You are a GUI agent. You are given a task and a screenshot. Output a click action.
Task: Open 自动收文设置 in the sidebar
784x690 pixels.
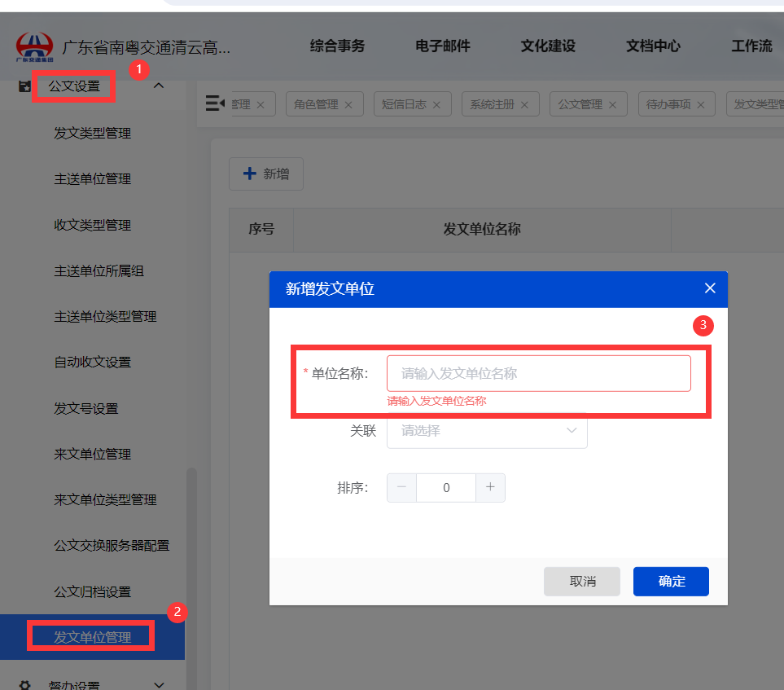[x=93, y=363]
